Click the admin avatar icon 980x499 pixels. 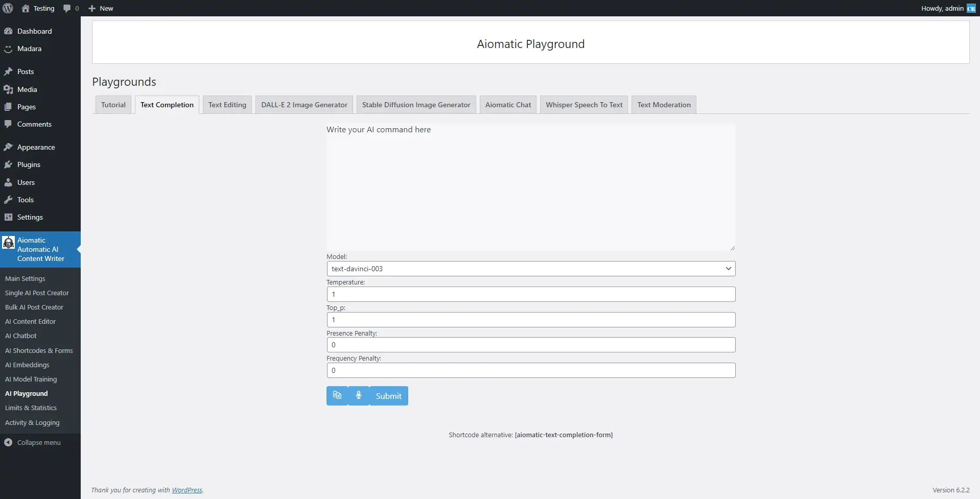(971, 8)
